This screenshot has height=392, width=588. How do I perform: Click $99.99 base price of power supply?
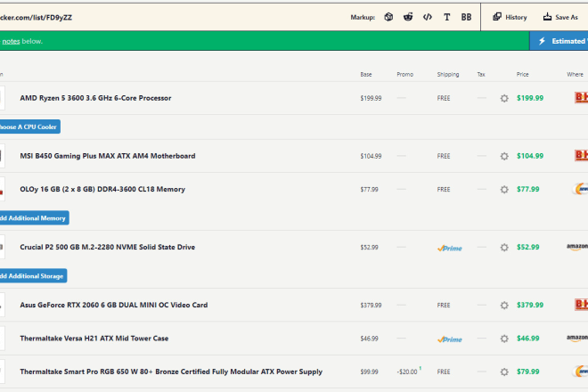(370, 372)
